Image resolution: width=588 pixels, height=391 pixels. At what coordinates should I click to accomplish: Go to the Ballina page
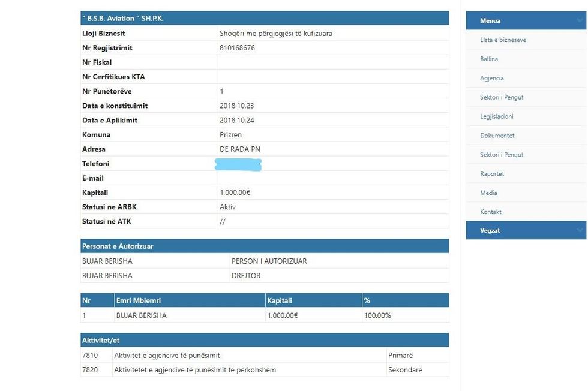coord(489,59)
